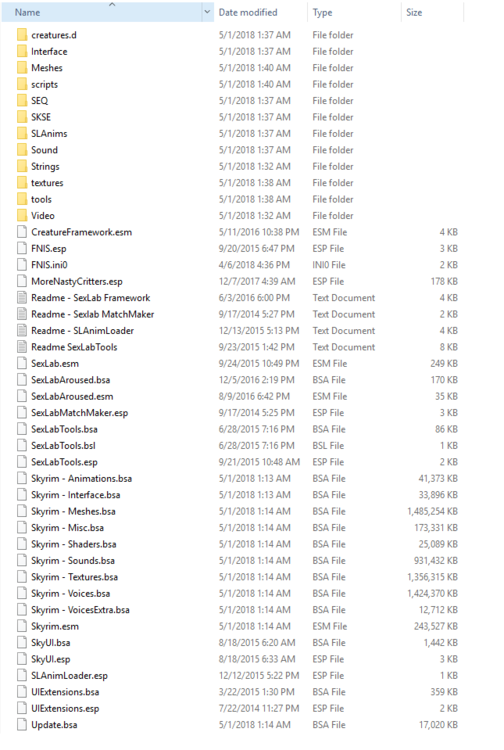This screenshot has height=750, width=504.
Task: Click the Skyrim - Sounds.bsa file name
Action: click(x=73, y=561)
